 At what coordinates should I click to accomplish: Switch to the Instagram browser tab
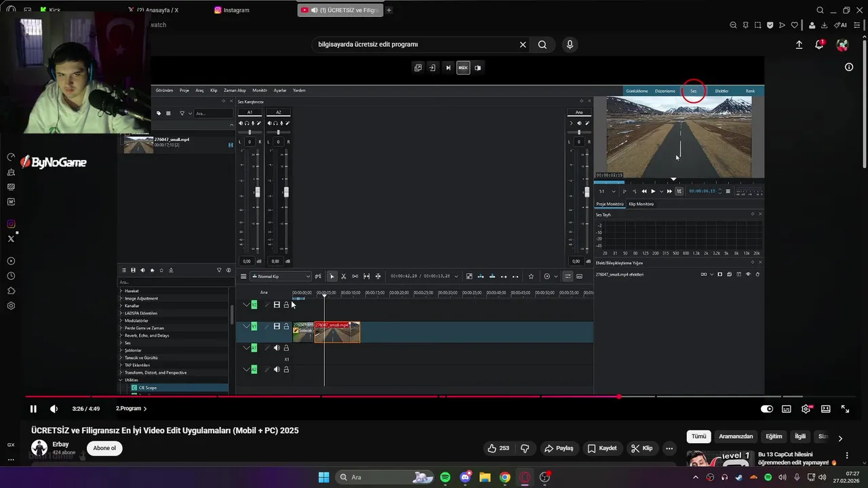click(x=237, y=10)
